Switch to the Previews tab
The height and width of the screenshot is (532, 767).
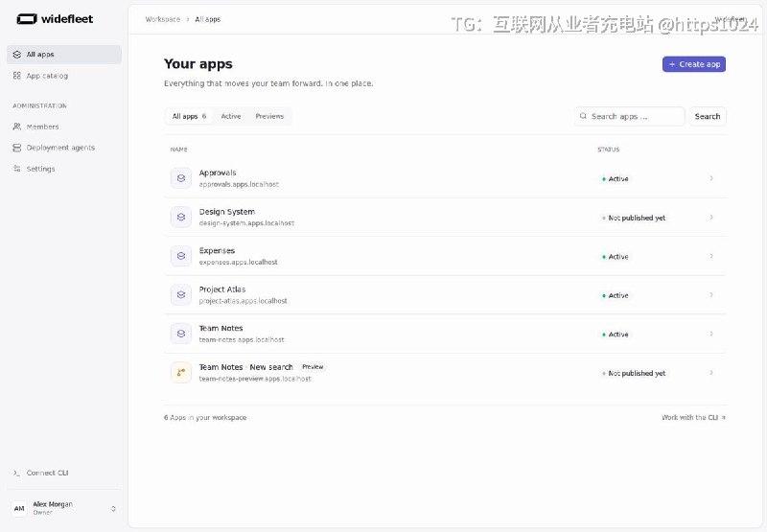[269, 116]
